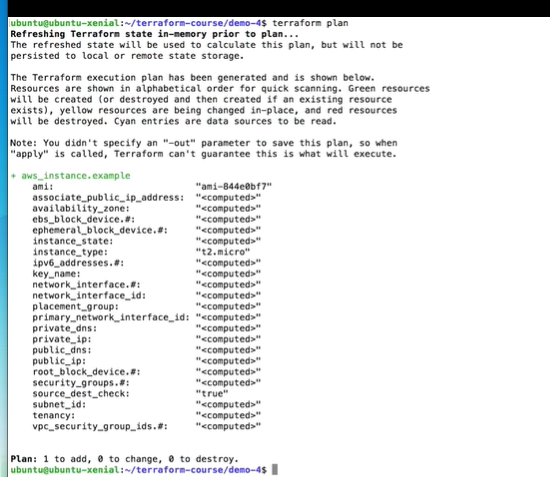Click the green 'aws_instance.example' resource name
This screenshot has width=550, height=477.
pyautogui.click(x=76, y=176)
